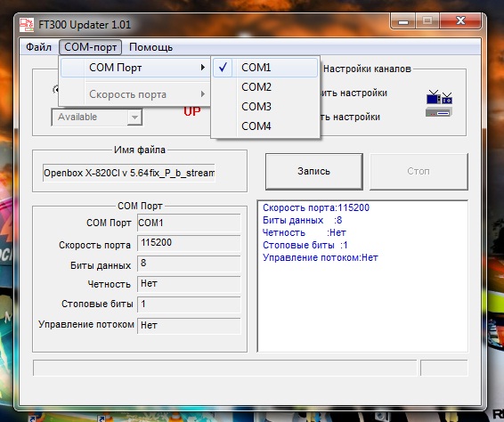Click the Четность field showing Нет
504x422 pixels.
click(x=189, y=284)
